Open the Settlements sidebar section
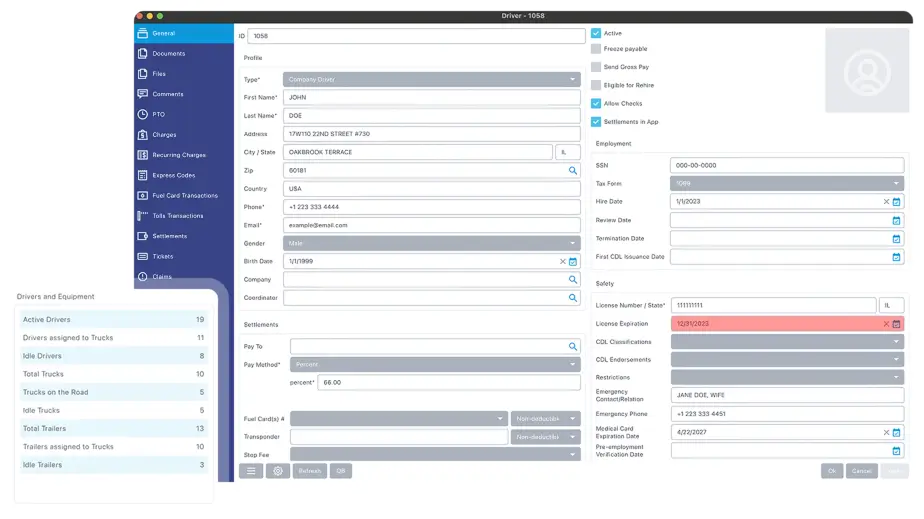The height and width of the screenshot is (519, 924). click(x=169, y=236)
